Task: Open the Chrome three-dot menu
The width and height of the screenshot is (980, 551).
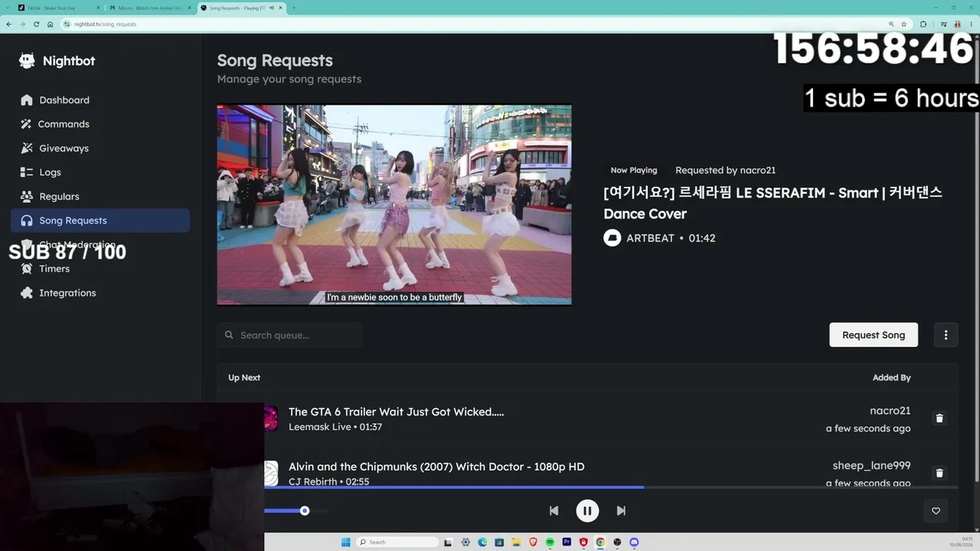Action: point(970,24)
